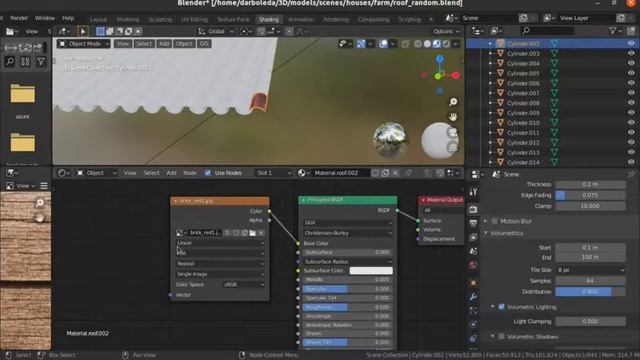640x360 pixels.
Task: Toggle the Use Nodes checkbox
Action: tap(208, 173)
